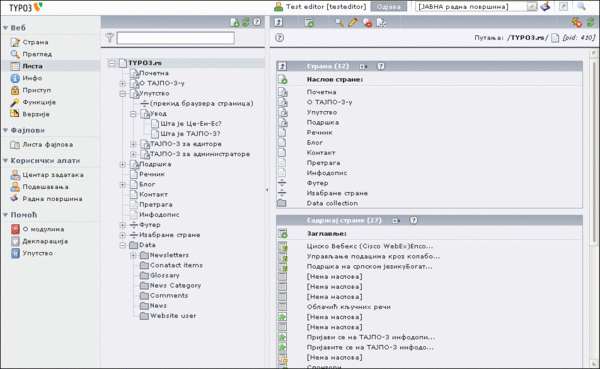Click the Декларација icon

pos(15,241)
